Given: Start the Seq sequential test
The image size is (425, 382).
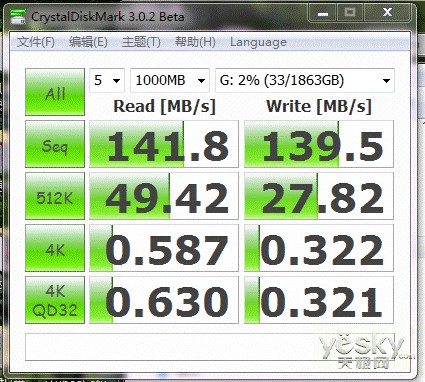Looking at the screenshot, I should tap(55, 144).
